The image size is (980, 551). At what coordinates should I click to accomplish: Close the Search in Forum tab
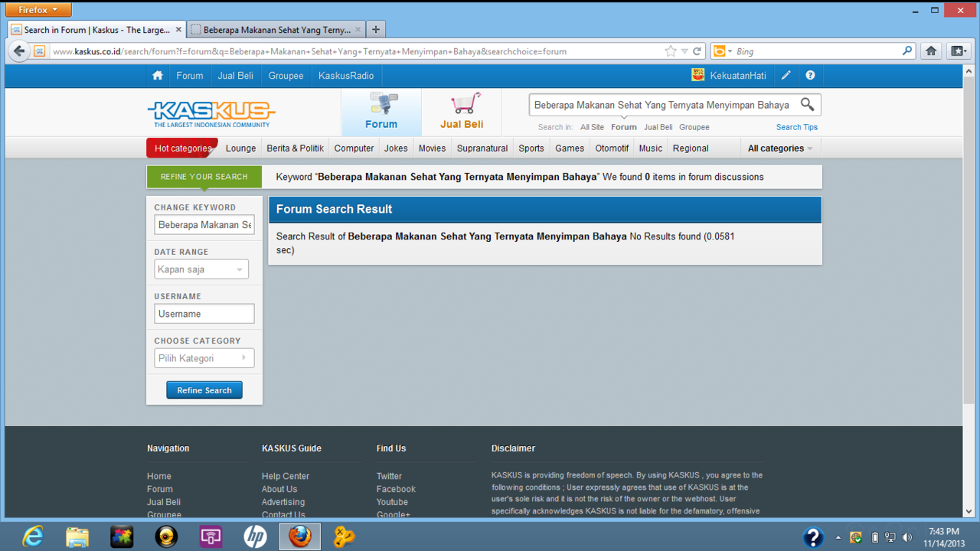click(178, 30)
